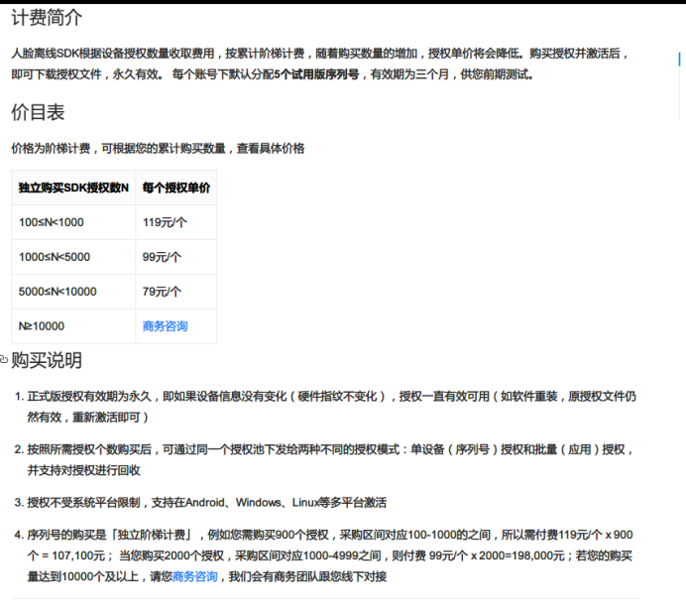
Task: Click the 独立购买SDK授权数N column header
Action: point(73,187)
